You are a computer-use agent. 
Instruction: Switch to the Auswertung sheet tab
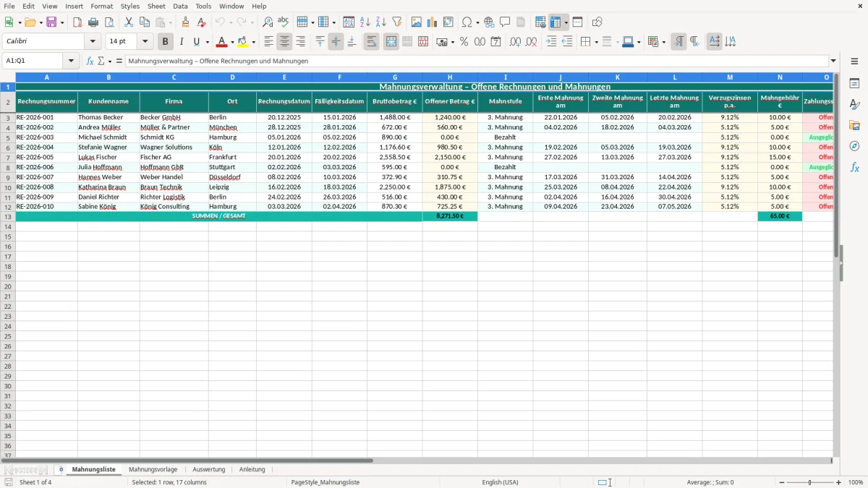click(x=208, y=469)
